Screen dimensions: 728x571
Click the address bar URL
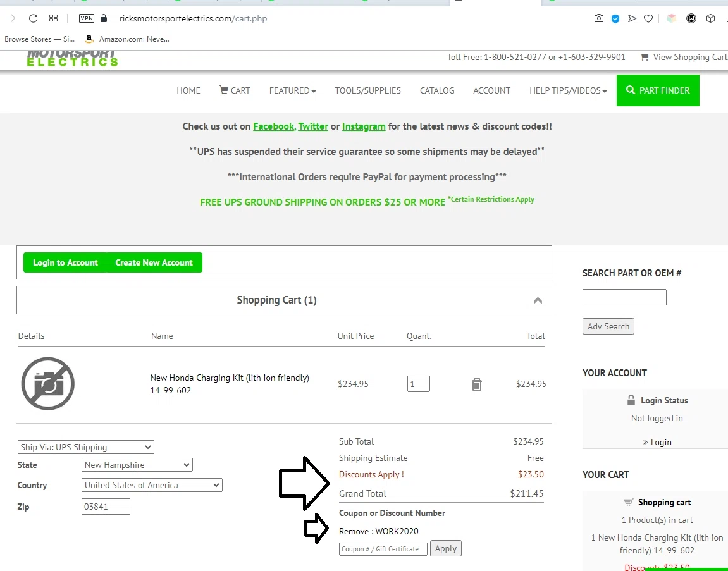[x=193, y=18]
